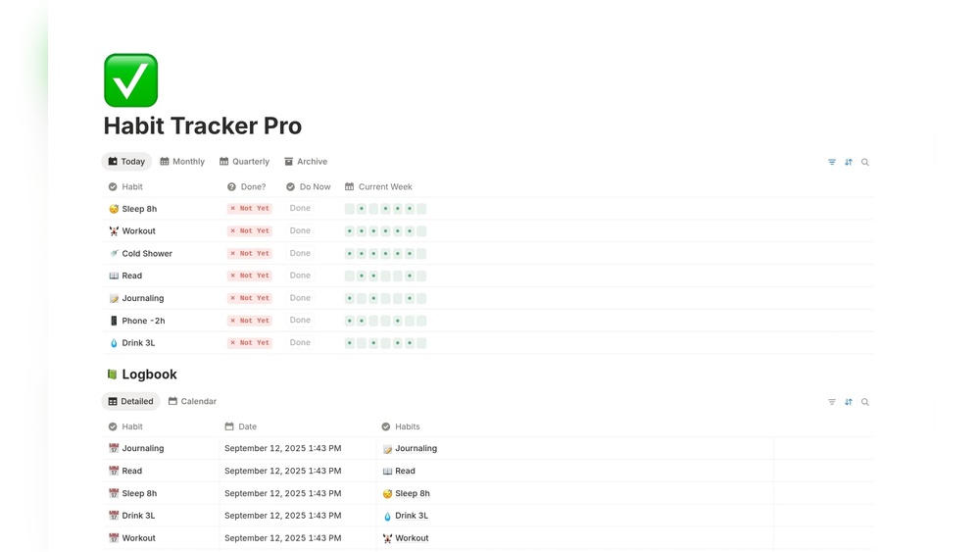Open the Sleep 8h relation in Habits column
This screenshot has height=552, width=980.
413,493
